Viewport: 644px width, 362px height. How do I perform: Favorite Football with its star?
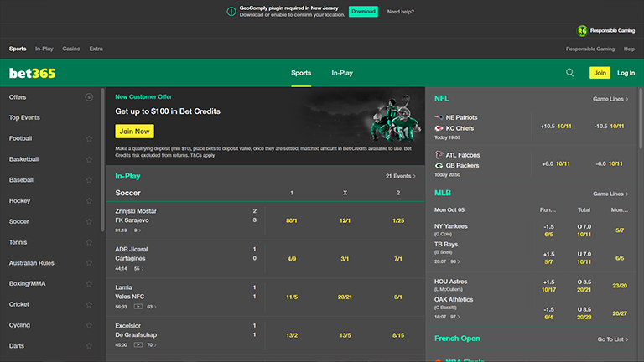point(89,139)
